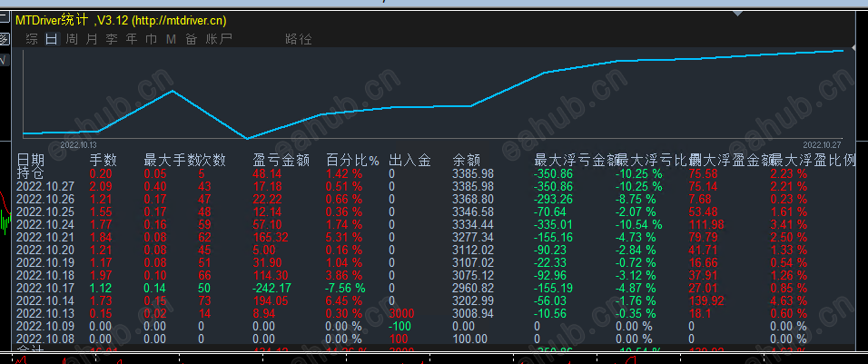Click the 次数 column header
Viewport: 868px width, 364px height.
coord(212,161)
